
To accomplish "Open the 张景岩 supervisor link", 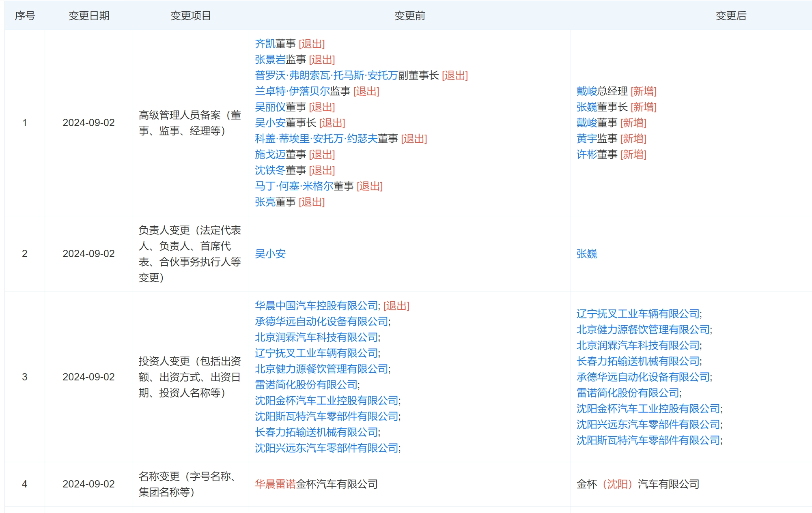I will point(270,59).
